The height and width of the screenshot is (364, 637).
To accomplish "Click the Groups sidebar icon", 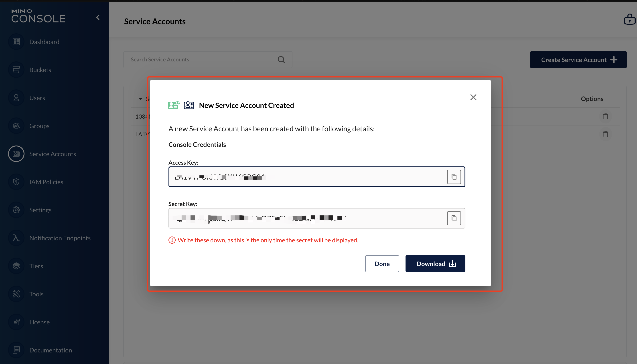I will [x=16, y=126].
